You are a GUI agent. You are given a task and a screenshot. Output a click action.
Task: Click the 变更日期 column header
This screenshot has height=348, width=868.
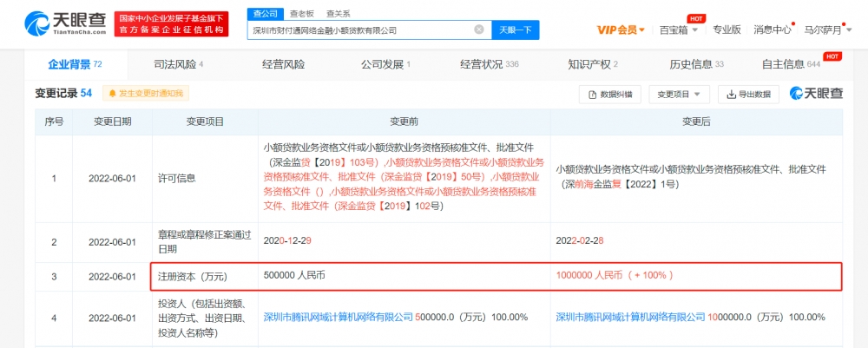click(x=112, y=121)
